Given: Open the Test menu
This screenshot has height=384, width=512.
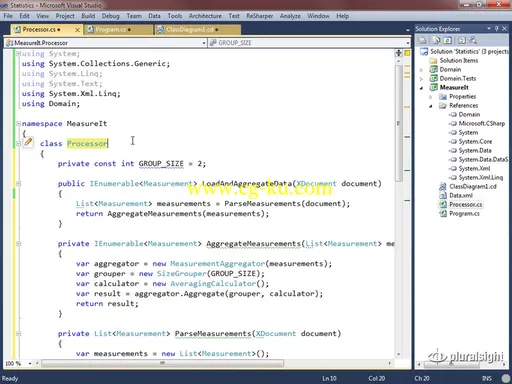Looking at the screenshot, I should click(x=234, y=16).
